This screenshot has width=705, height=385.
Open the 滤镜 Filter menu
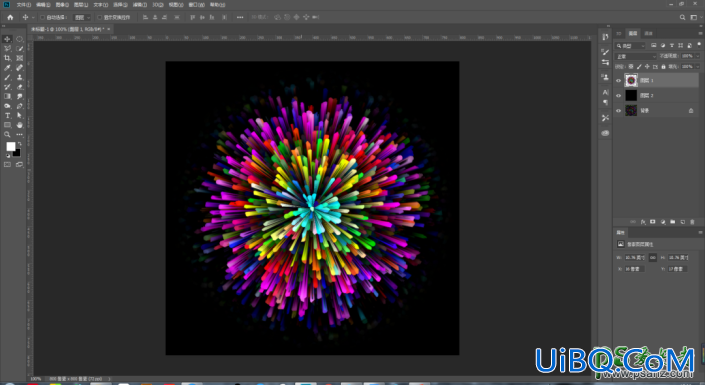point(140,5)
